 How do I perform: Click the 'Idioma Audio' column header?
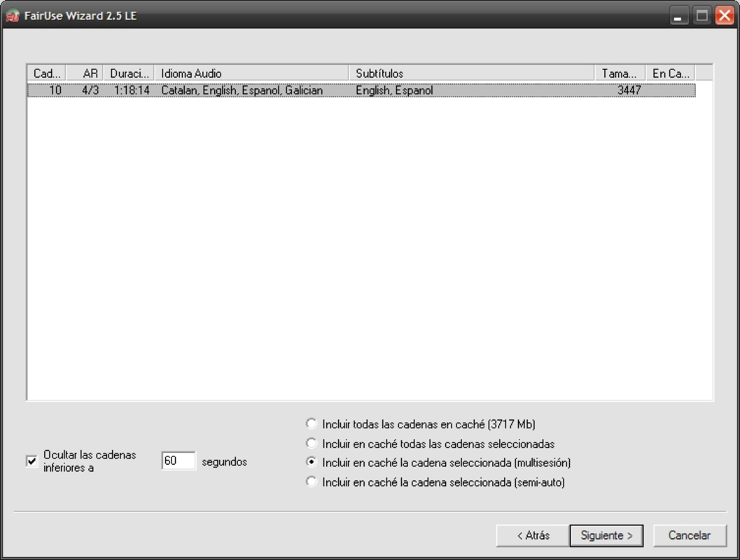point(252,73)
